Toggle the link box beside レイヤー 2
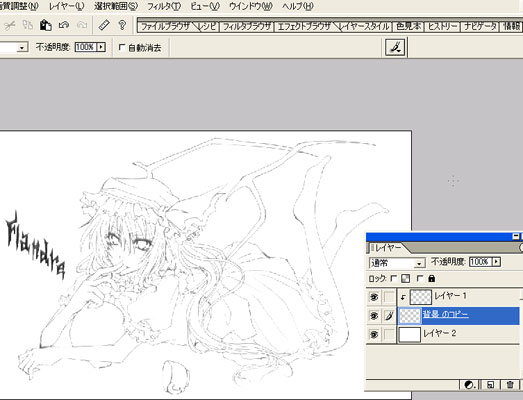The width and height of the screenshot is (523, 400). click(389, 334)
